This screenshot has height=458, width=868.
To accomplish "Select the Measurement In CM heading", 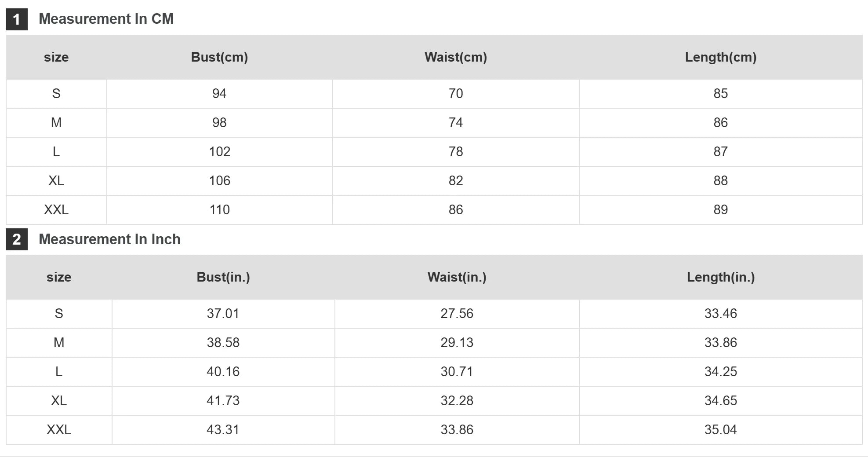I will [106, 19].
